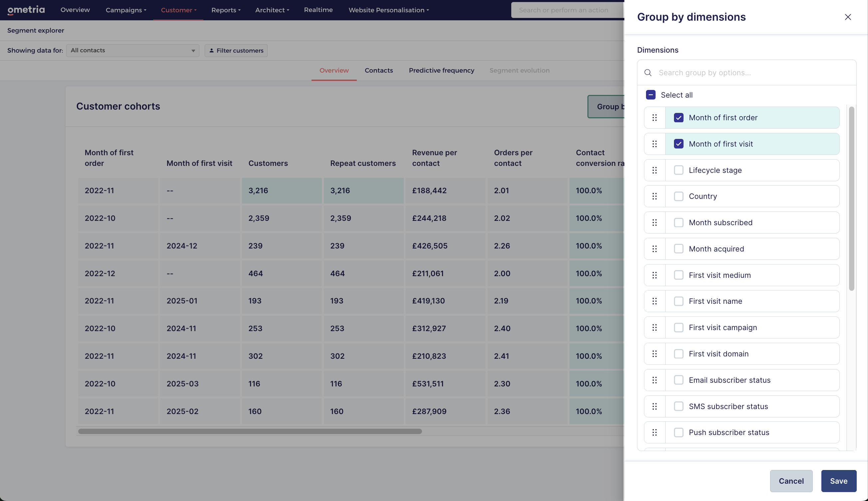Click the drag handle beside Country
The height and width of the screenshot is (501, 868).
coord(655,196)
